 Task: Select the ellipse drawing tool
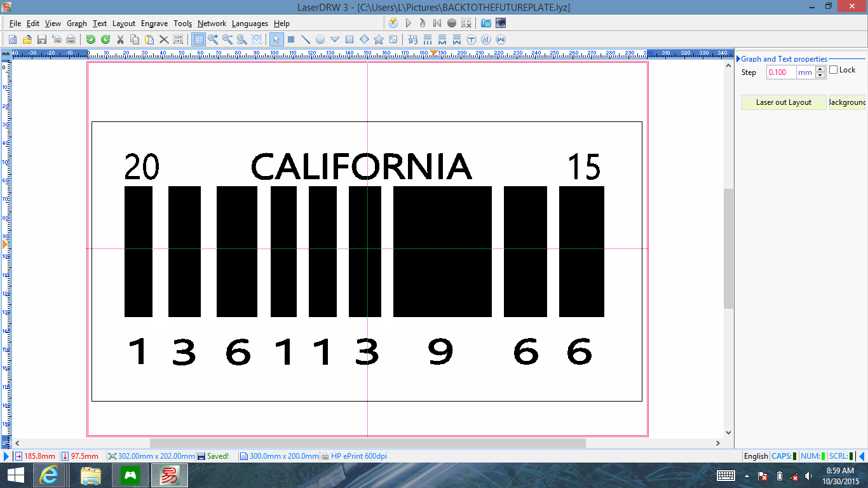tap(320, 39)
